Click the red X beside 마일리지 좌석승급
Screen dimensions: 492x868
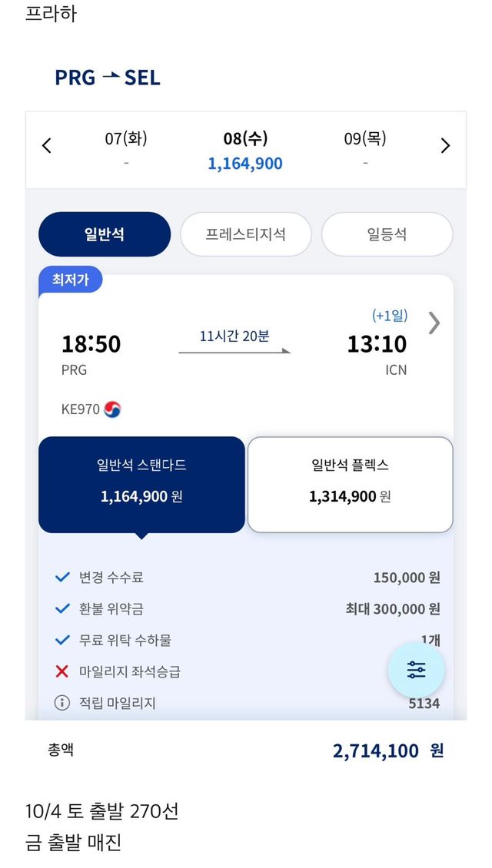(x=62, y=671)
